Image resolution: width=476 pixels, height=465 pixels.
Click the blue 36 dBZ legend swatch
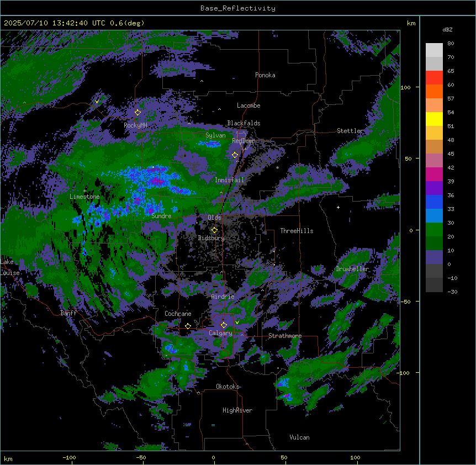coord(434,202)
